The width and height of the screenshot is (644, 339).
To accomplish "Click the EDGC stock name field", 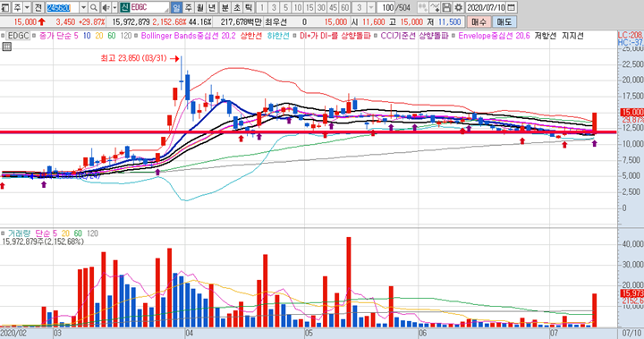I will 149,7.
